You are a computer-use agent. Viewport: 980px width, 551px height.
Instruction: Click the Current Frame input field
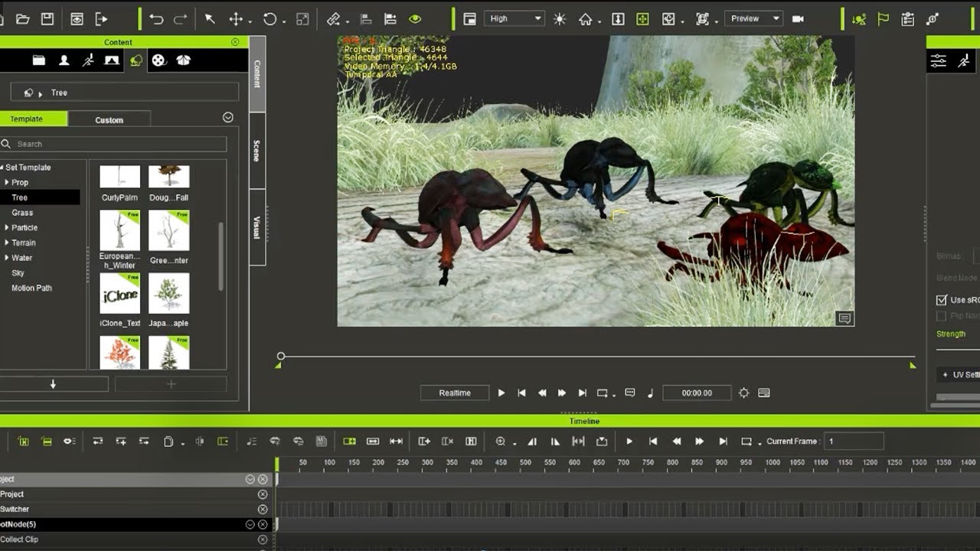pyautogui.click(x=854, y=441)
